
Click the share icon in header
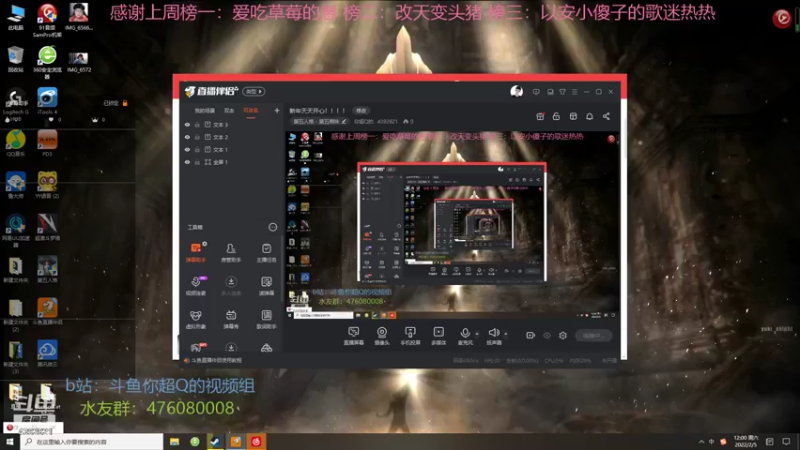pyautogui.click(x=606, y=116)
